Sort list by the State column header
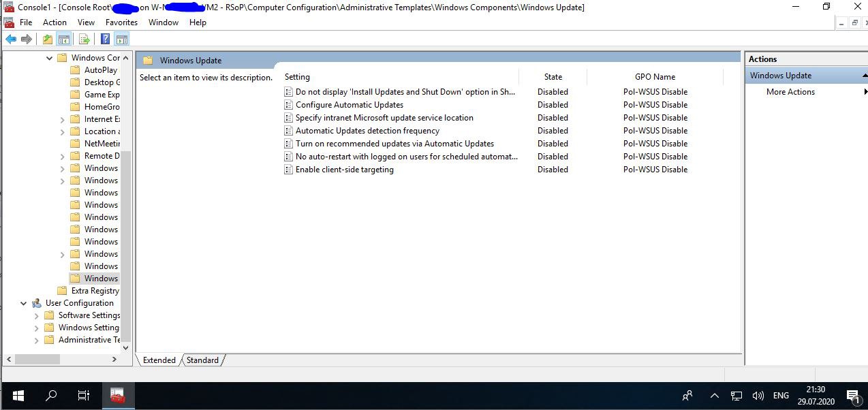Screen dimensions: 868x410 [x=553, y=77]
